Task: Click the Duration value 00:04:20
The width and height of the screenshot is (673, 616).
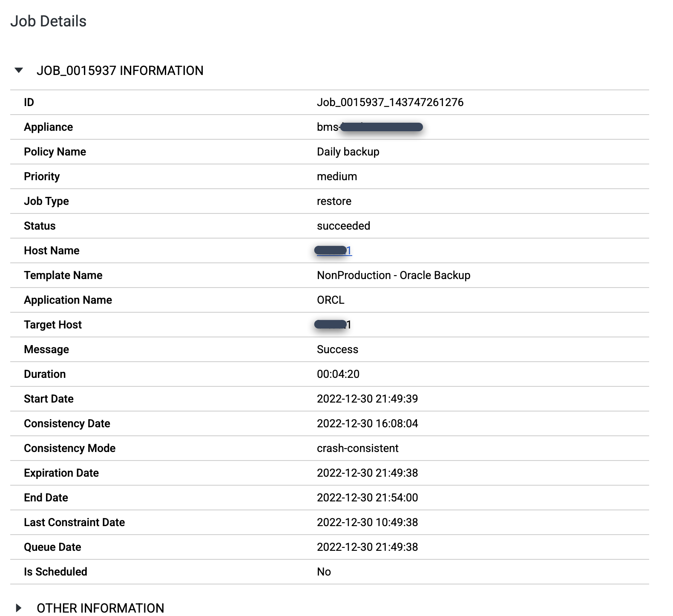Action: (338, 374)
